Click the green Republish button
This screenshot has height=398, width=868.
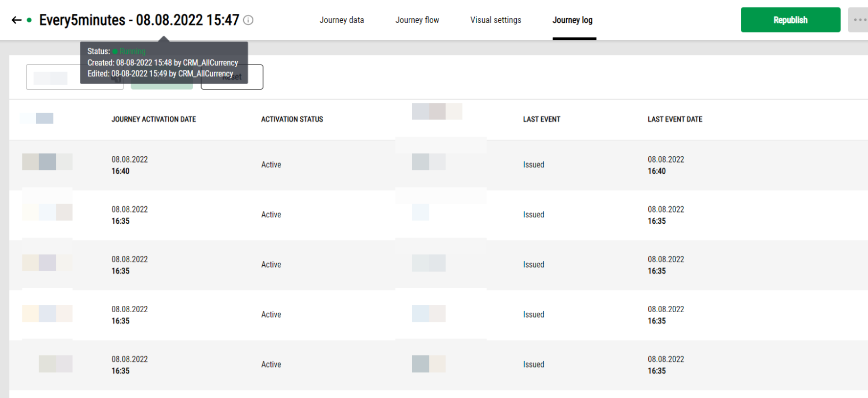pyautogui.click(x=790, y=20)
